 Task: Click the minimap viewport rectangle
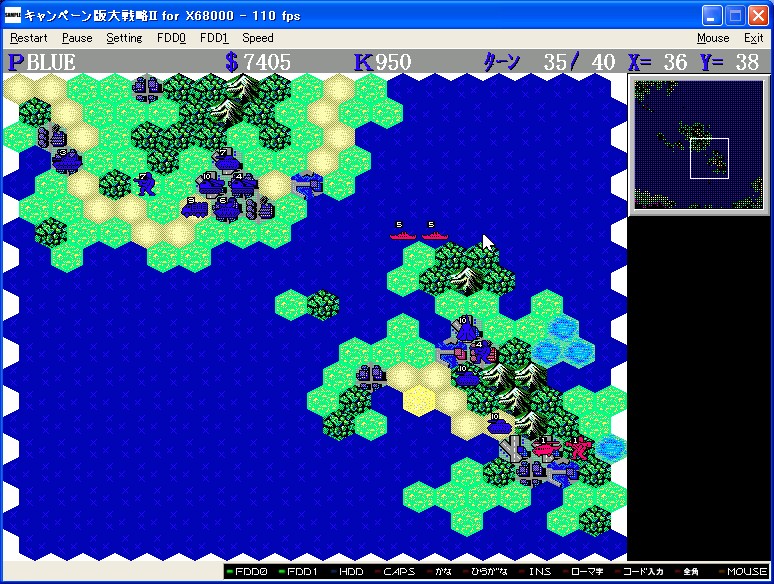pos(709,158)
